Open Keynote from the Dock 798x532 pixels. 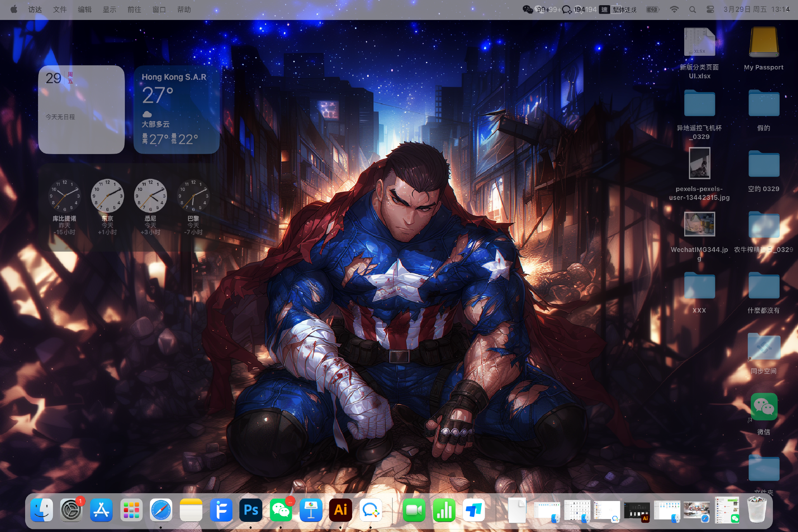click(x=311, y=510)
